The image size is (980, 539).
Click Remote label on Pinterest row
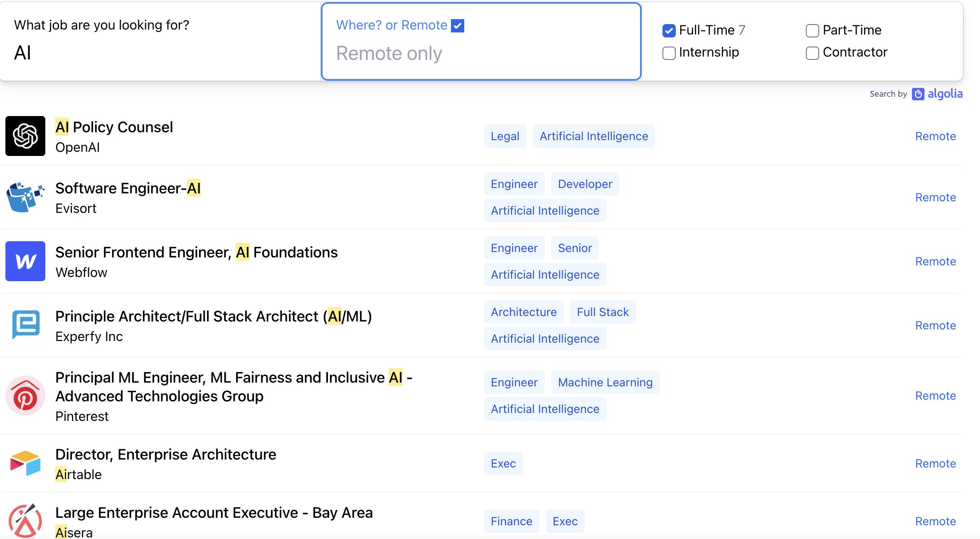936,396
